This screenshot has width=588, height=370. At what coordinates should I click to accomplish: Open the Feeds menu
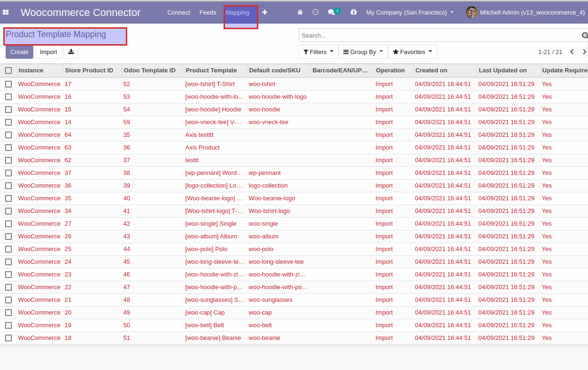pos(208,13)
